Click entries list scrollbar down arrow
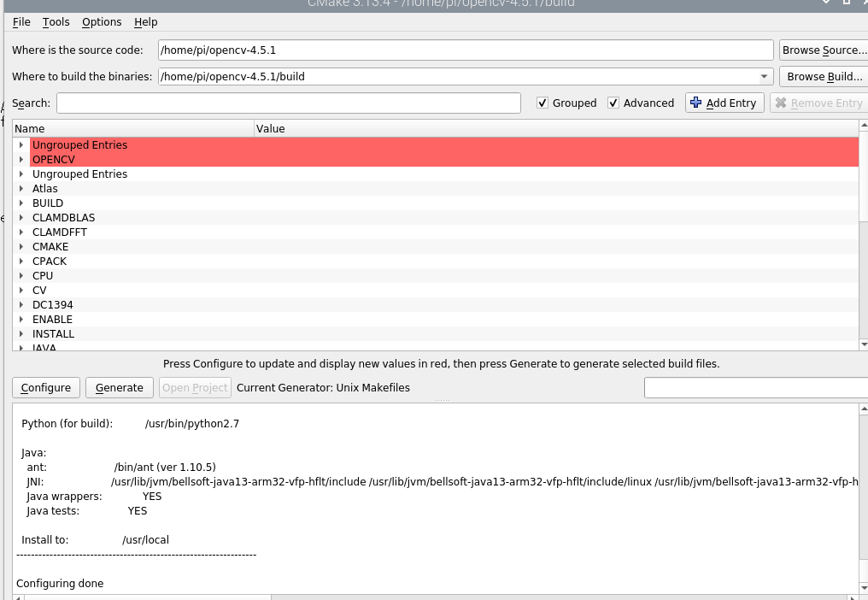Screen dimensions: 868x600 [x=864, y=344]
